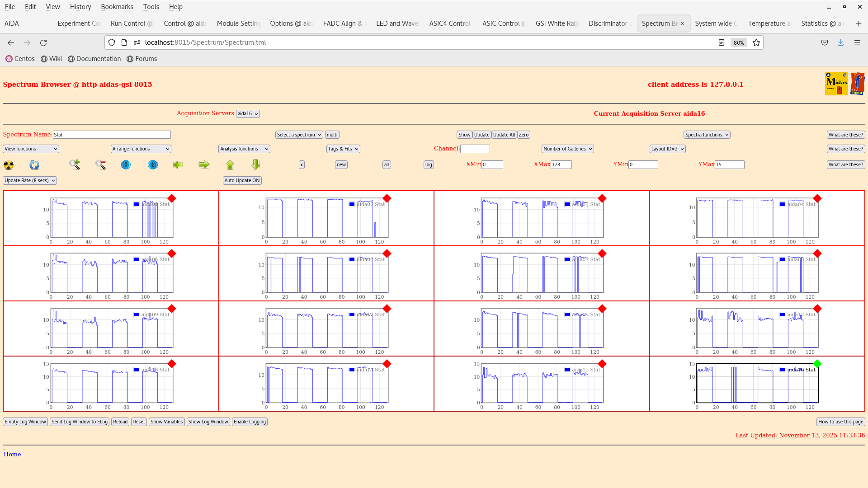Switch to the Run Control tab

132,23
